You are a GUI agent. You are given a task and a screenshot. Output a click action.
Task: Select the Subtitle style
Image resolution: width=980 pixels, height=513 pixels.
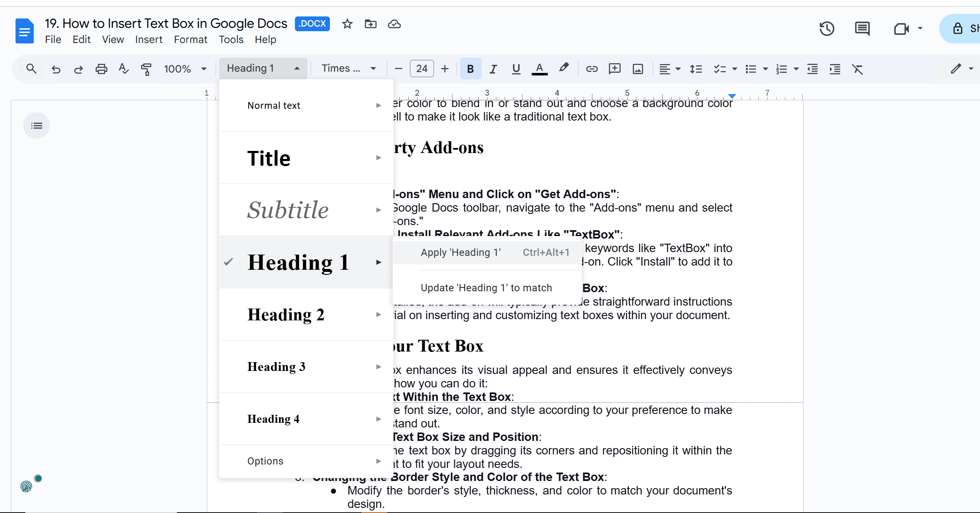306,210
